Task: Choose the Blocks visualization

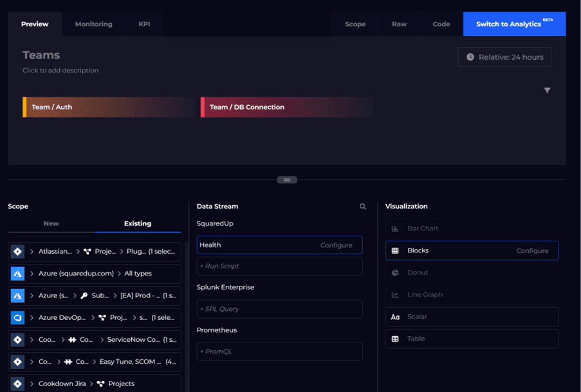Action: tap(472, 250)
